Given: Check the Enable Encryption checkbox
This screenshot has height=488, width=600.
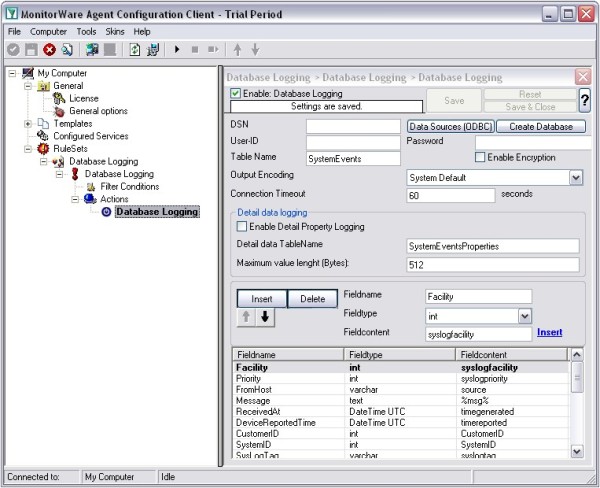Looking at the screenshot, I should [480, 157].
